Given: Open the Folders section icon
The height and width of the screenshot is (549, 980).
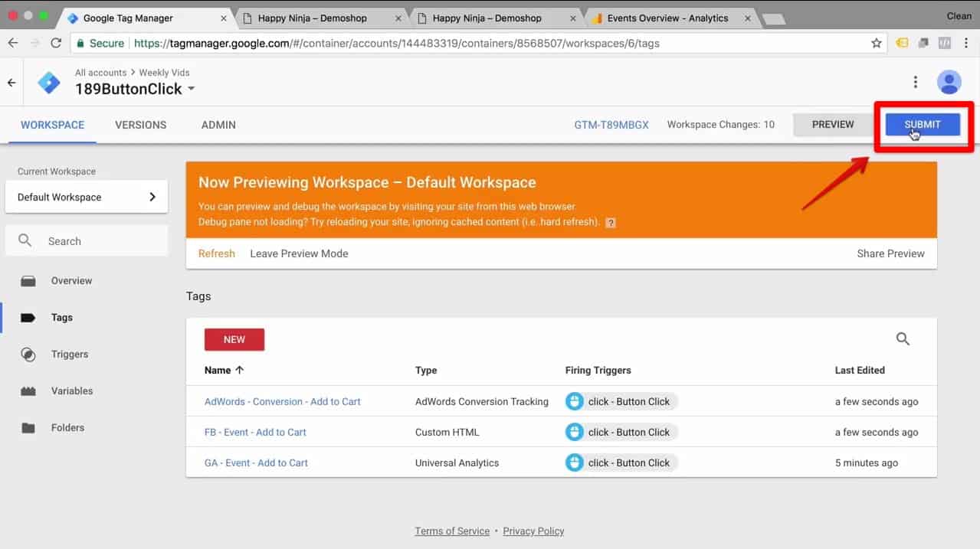Looking at the screenshot, I should [28, 427].
